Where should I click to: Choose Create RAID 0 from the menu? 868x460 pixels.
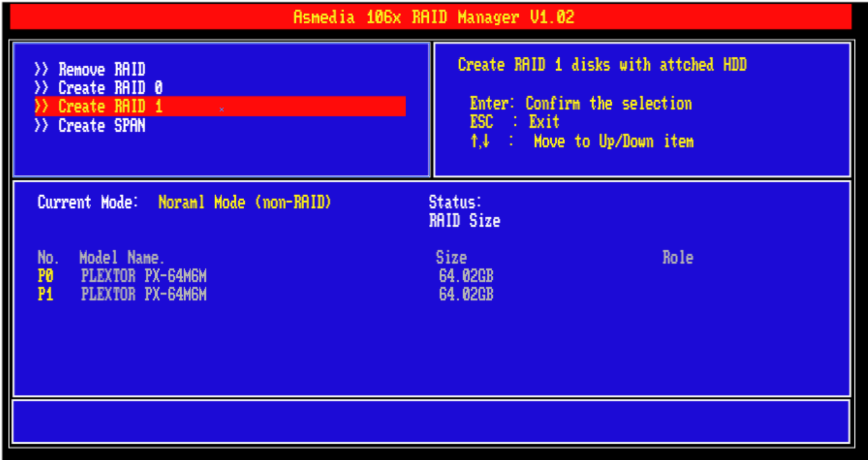coord(98,88)
